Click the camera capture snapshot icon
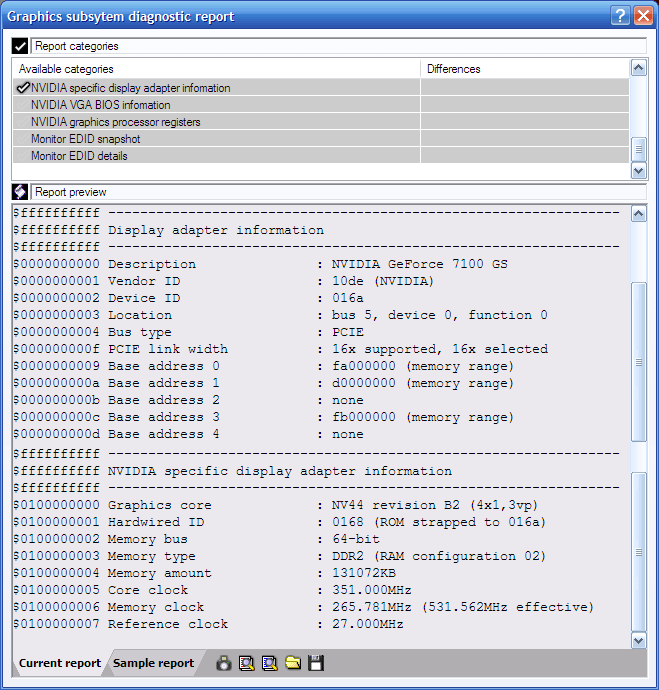Image resolution: width=659 pixels, height=690 pixels. point(223,663)
